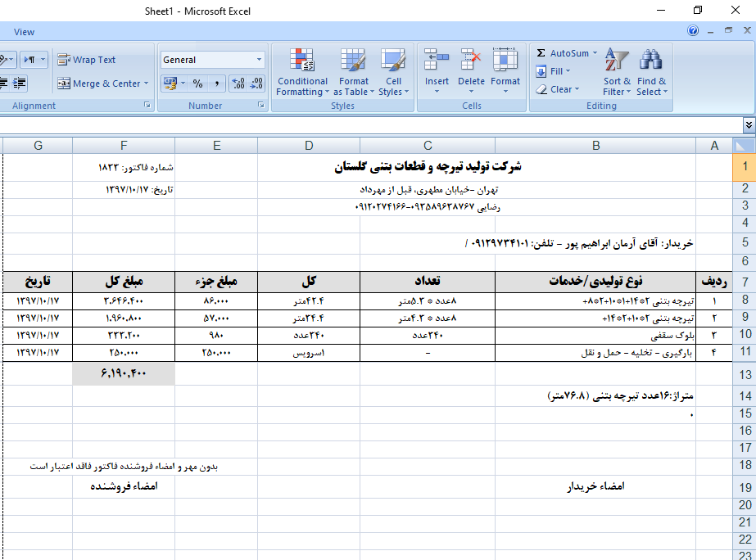Select cell 'شماره فاکتور: ۱۸۲۳'
The image size is (756, 560).
[x=124, y=167]
